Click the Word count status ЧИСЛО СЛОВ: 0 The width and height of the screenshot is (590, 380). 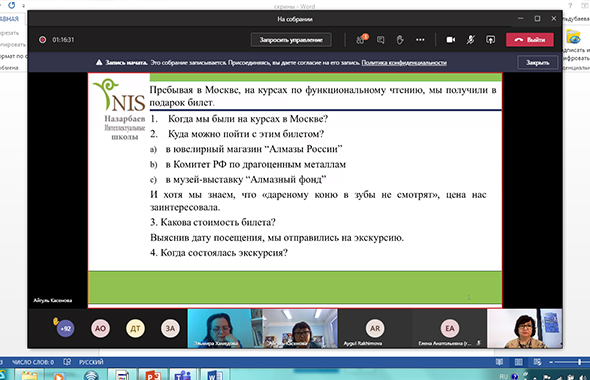click(x=33, y=362)
